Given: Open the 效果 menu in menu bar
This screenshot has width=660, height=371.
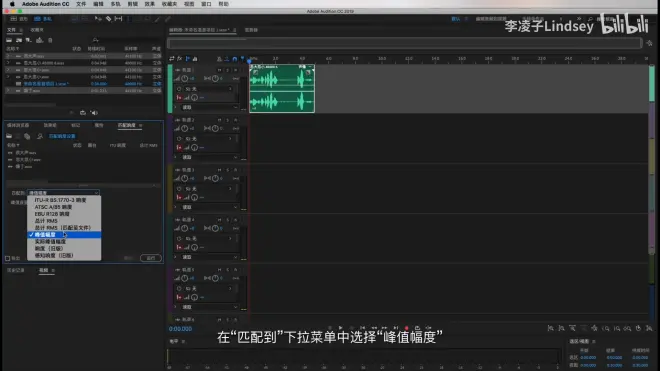Looking at the screenshot, I should point(149,4).
